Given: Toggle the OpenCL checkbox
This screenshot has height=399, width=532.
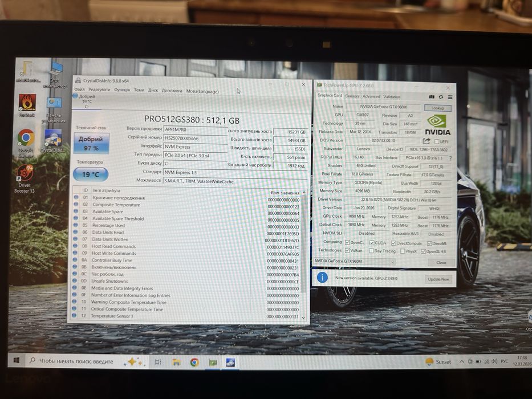Looking at the screenshot, I should 347,243.
